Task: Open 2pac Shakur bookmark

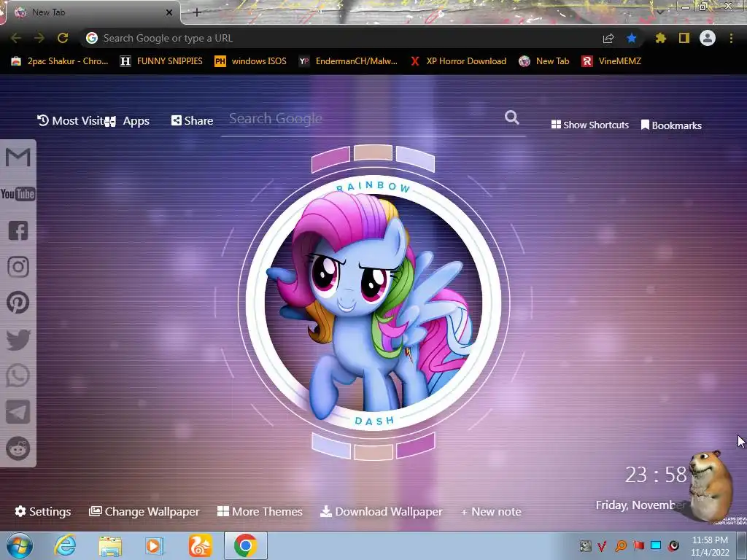Action: coord(60,61)
